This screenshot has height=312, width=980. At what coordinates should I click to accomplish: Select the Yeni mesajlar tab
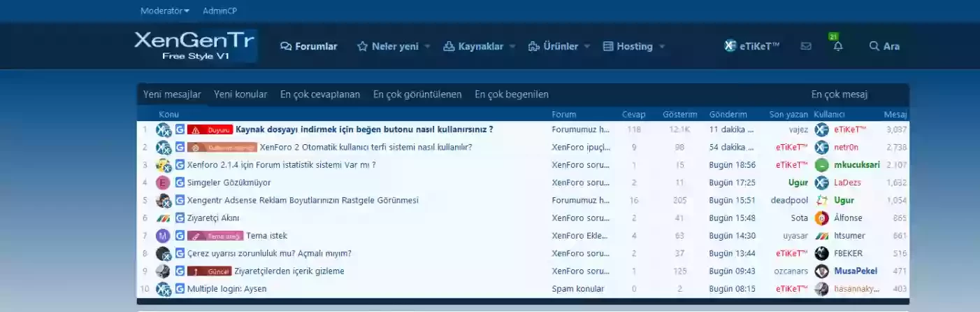pyautogui.click(x=172, y=94)
